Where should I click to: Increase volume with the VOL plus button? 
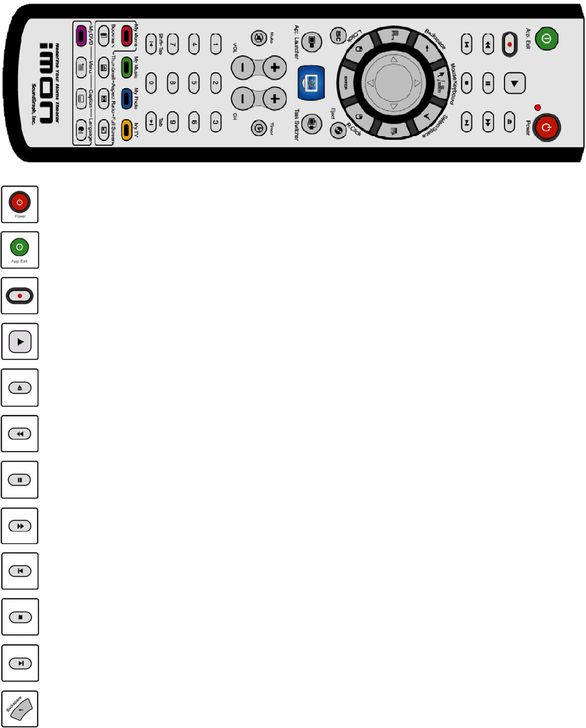pos(274,67)
